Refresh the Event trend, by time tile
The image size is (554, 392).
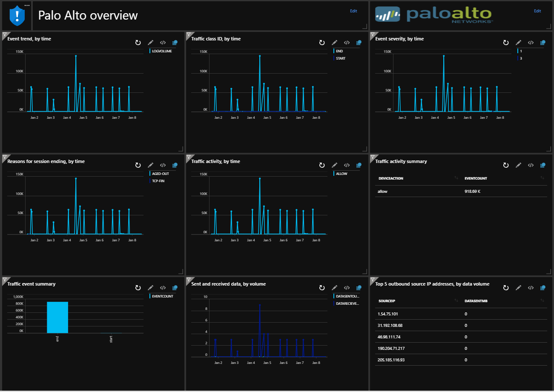pos(138,43)
